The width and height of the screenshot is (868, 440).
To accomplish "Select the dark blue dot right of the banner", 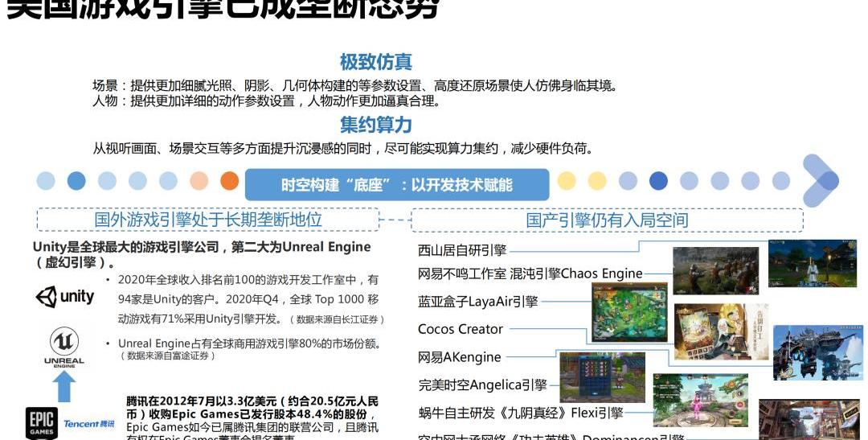I will pyautogui.click(x=658, y=181).
